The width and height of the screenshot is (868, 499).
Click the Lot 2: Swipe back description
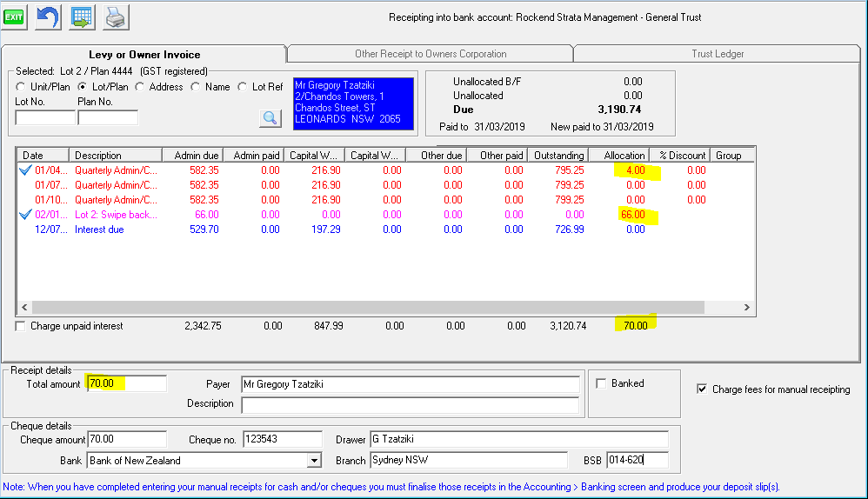116,215
